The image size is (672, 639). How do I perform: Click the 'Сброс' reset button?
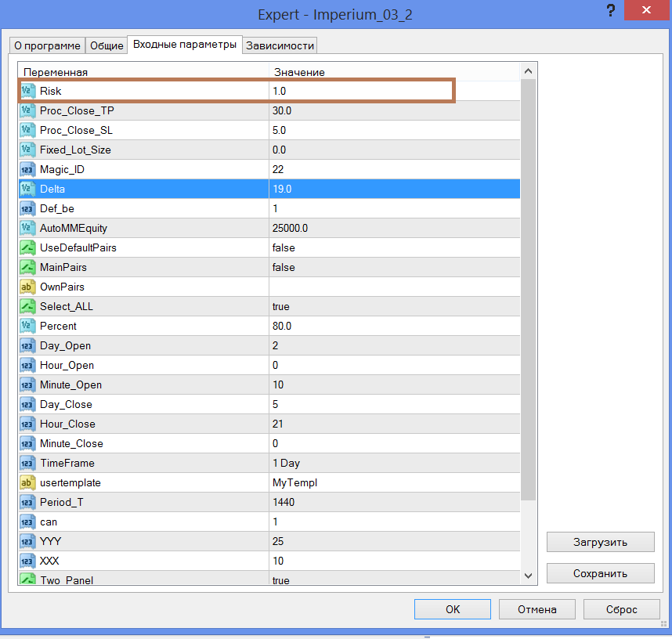[621, 609]
